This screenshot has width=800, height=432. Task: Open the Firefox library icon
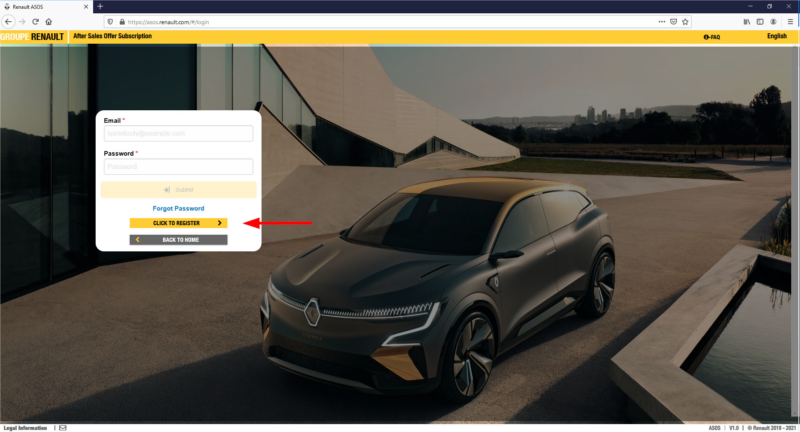point(745,21)
